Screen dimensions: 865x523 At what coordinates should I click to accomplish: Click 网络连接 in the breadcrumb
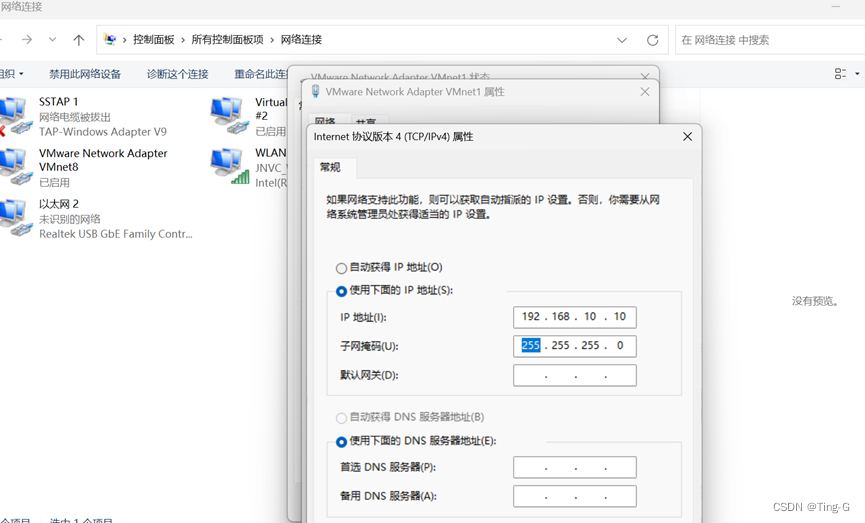(x=301, y=40)
